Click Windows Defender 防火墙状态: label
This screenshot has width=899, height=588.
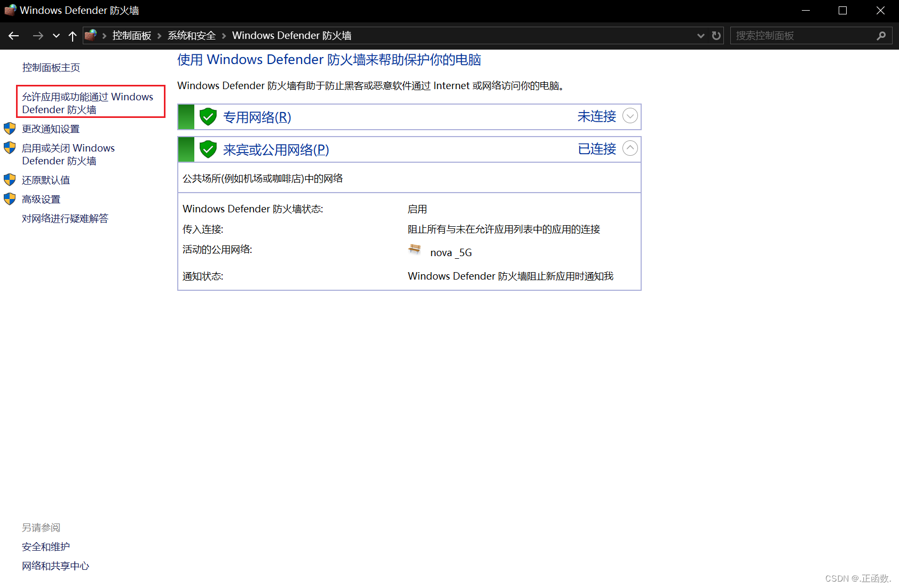tap(253, 209)
